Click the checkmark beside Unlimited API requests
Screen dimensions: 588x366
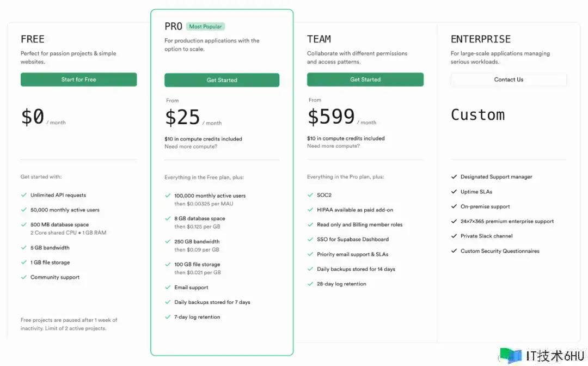point(24,194)
